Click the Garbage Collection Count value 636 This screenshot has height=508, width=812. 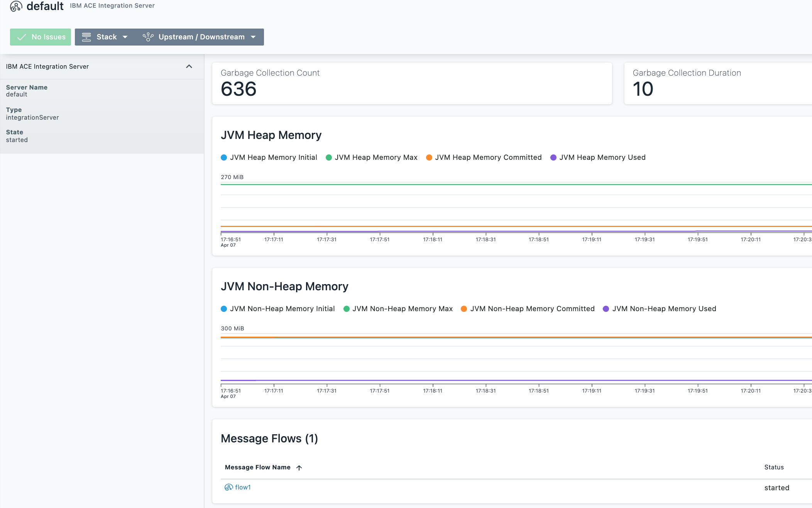coord(239,89)
